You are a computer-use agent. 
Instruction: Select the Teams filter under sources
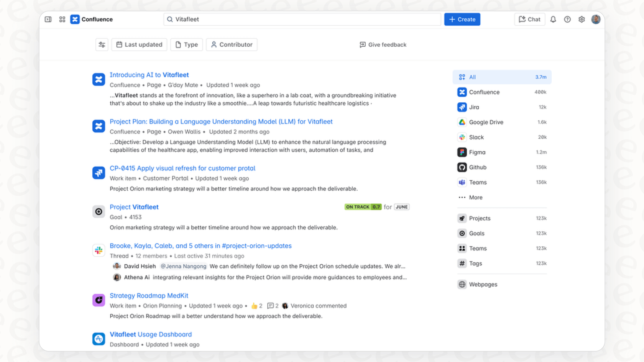tap(478, 182)
